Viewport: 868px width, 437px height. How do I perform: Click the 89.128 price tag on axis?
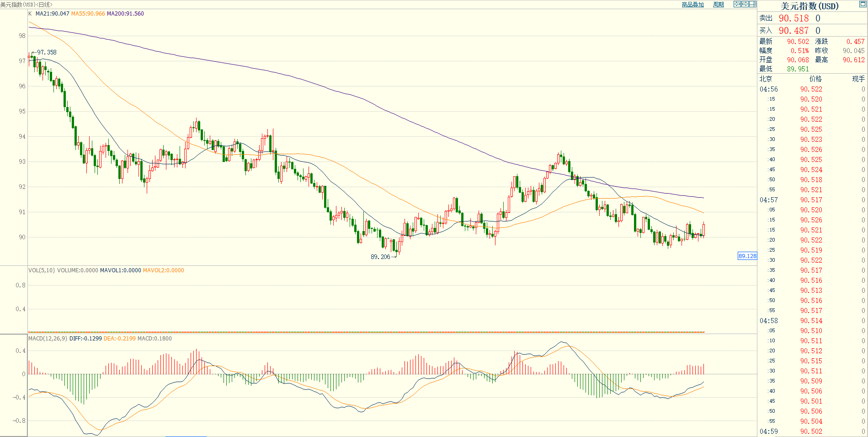pyautogui.click(x=747, y=256)
